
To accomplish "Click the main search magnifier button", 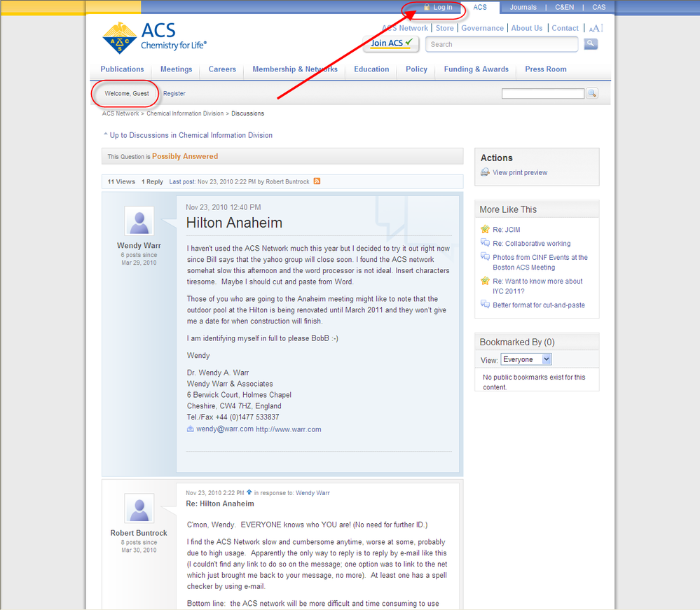I will tap(591, 44).
